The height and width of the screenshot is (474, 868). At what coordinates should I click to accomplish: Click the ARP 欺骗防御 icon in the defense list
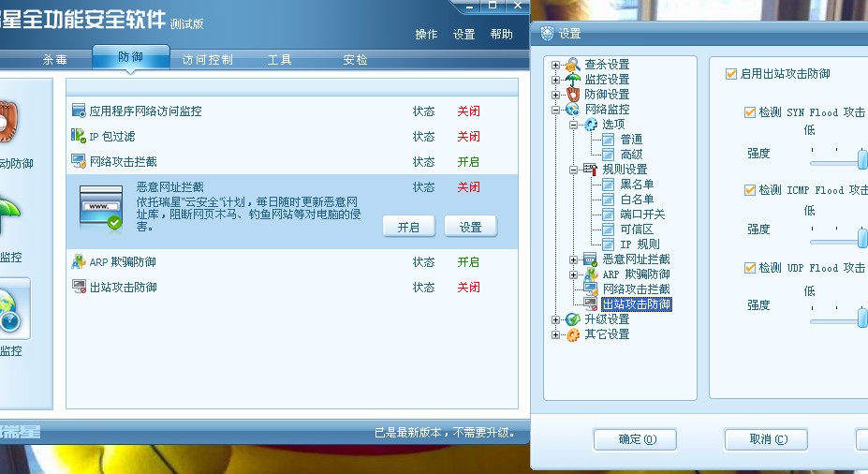pos(79,261)
